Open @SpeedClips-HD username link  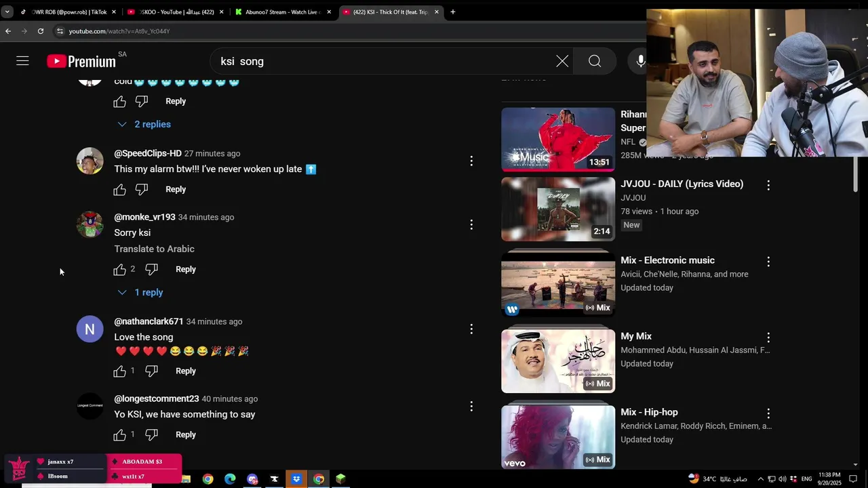tap(148, 154)
